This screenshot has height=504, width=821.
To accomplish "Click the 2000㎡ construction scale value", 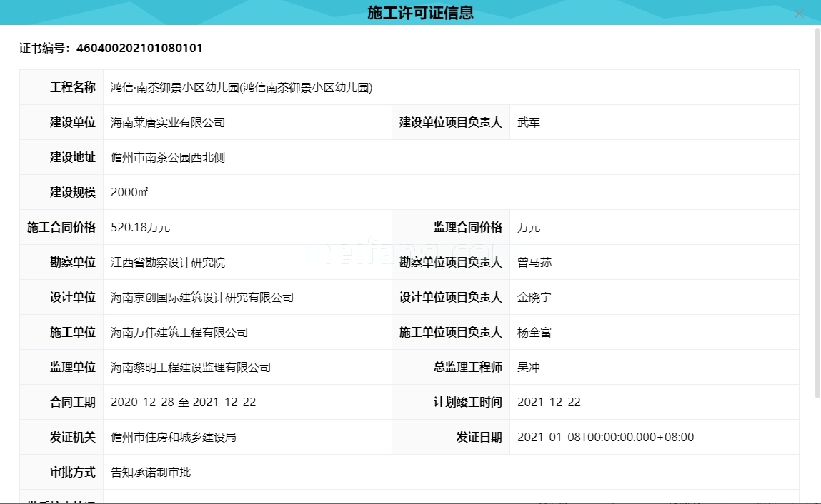I will tap(129, 193).
